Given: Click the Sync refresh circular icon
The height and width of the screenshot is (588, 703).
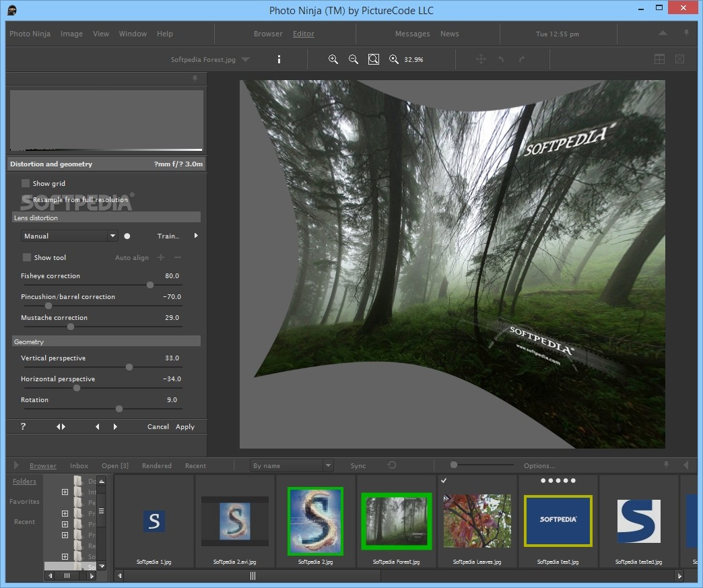Looking at the screenshot, I should point(392,465).
